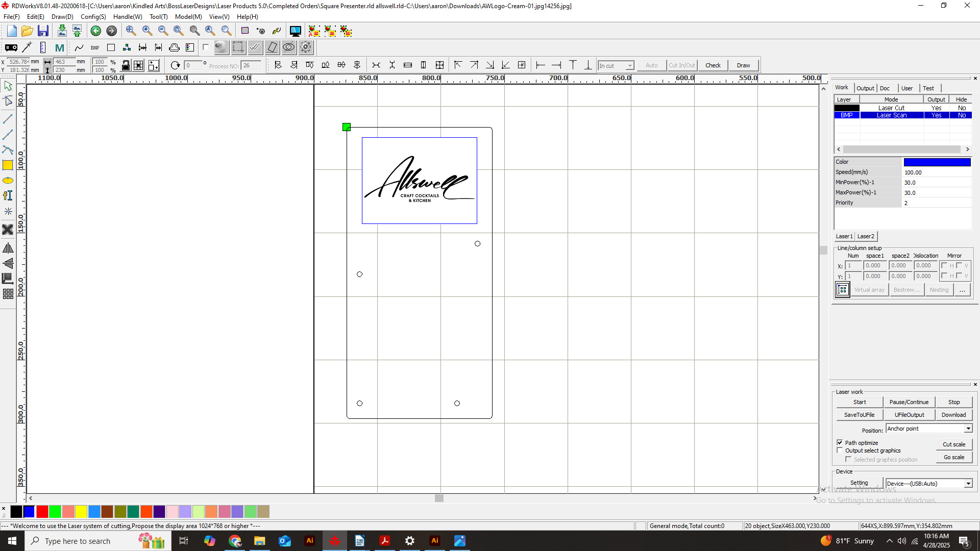Expand the Device USB Auto dropdown

pos(968,484)
